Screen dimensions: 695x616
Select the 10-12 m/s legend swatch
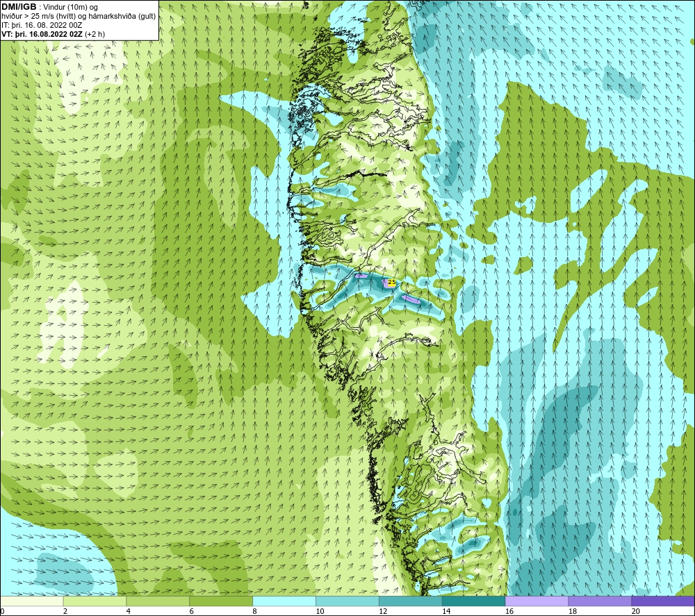point(347,601)
